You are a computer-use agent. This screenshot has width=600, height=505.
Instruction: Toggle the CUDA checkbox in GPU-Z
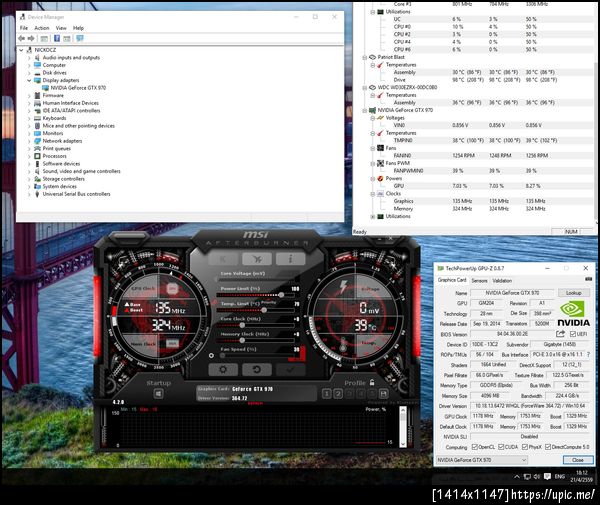coord(501,447)
